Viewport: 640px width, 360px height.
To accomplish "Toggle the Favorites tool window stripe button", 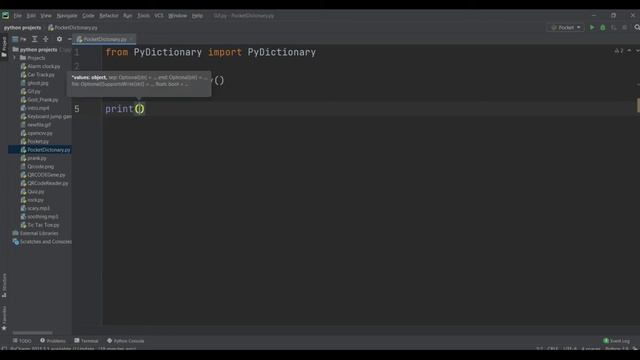I will (x=4, y=318).
